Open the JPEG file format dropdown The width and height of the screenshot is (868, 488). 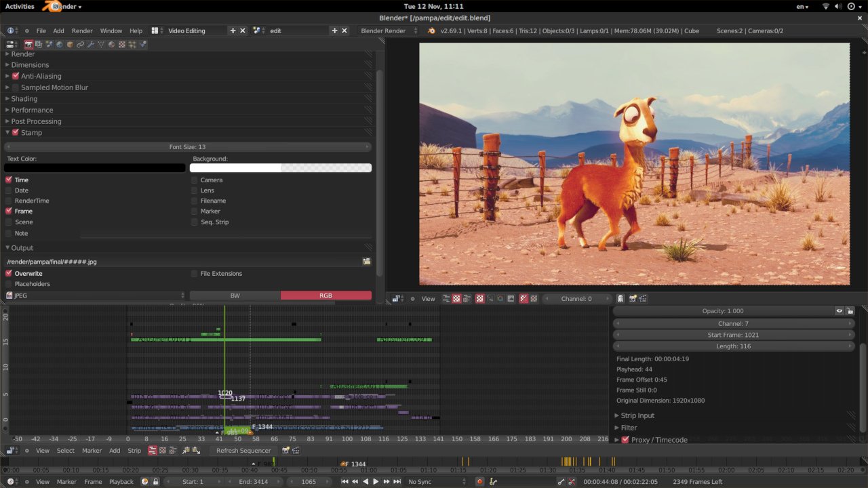pyautogui.click(x=95, y=295)
